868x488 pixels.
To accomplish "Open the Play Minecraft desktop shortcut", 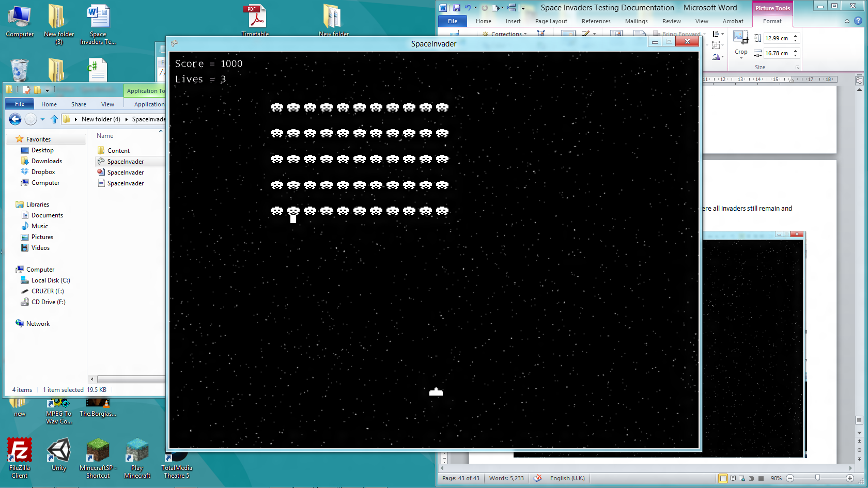I will coord(137,459).
